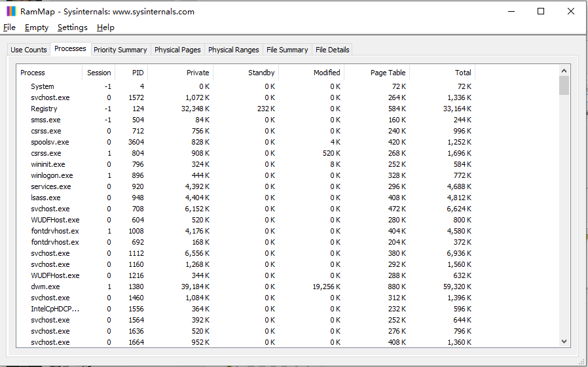Maximize the RamMap window
This screenshot has width=588, height=367.
541,11
